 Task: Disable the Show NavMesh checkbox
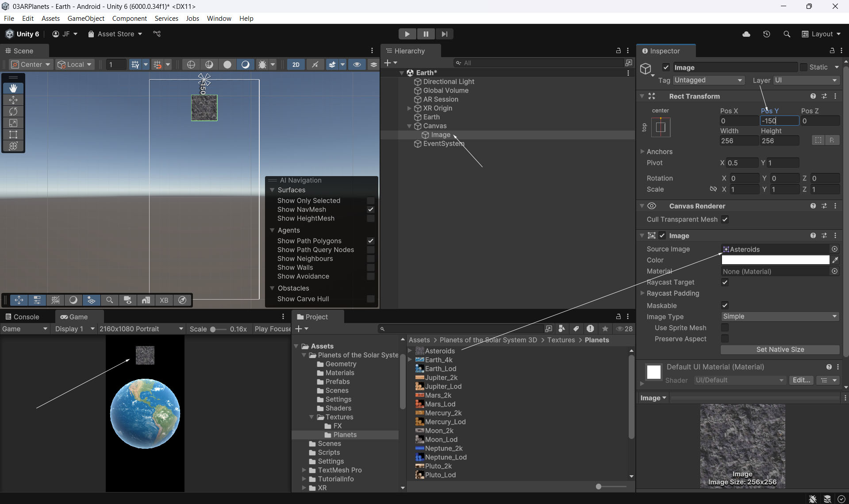[371, 210]
